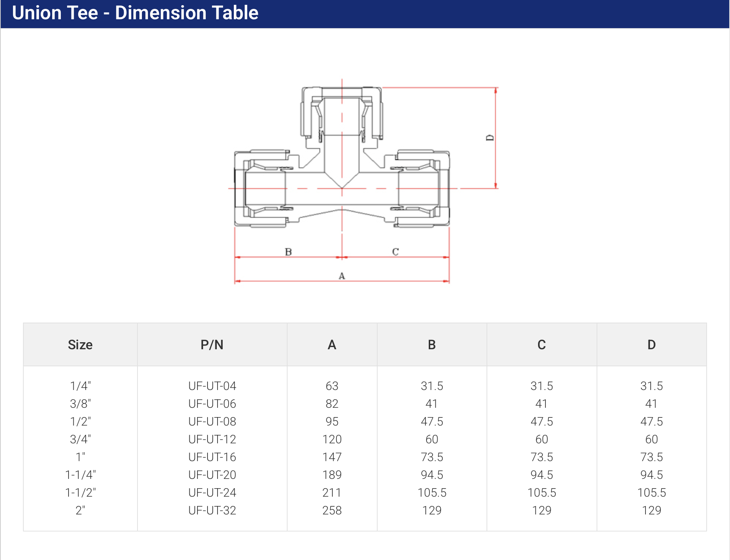Click part number UF-UT-32
Image resolution: width=730 pixels, height=560 pixels.
click(212, 510)
